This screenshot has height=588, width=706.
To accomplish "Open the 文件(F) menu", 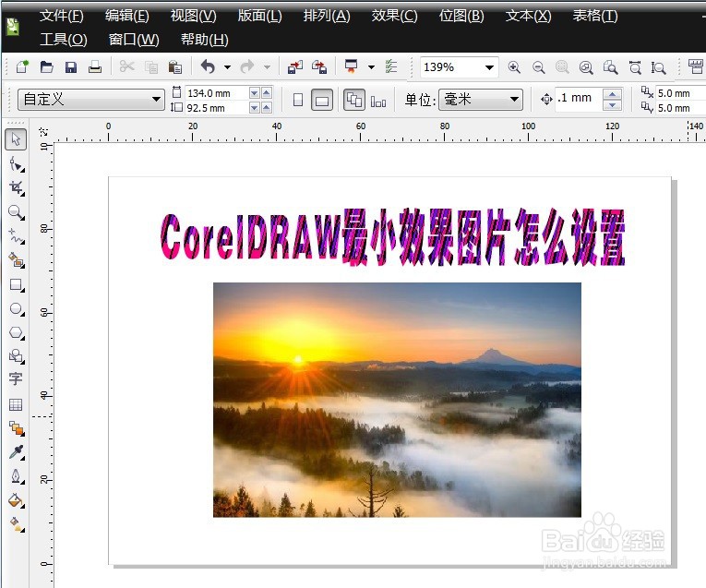I will tap(61, 17).
